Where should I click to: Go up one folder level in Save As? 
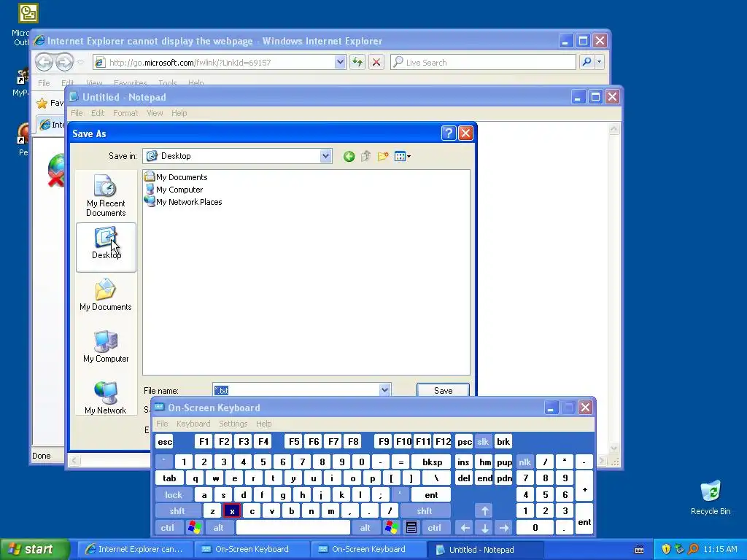coord(366,156)
